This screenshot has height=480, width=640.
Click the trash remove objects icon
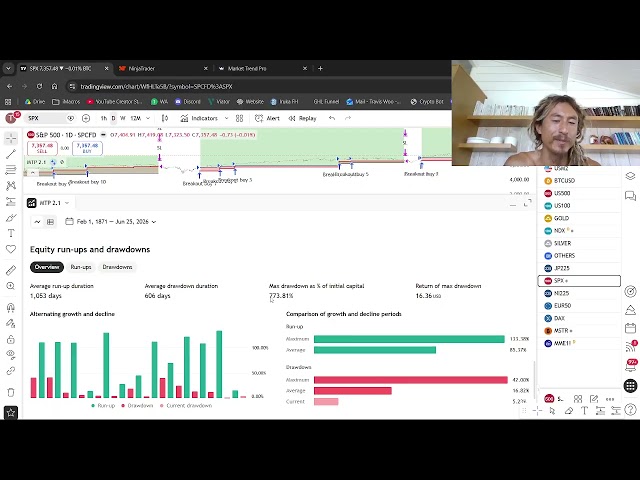[11, 392]
